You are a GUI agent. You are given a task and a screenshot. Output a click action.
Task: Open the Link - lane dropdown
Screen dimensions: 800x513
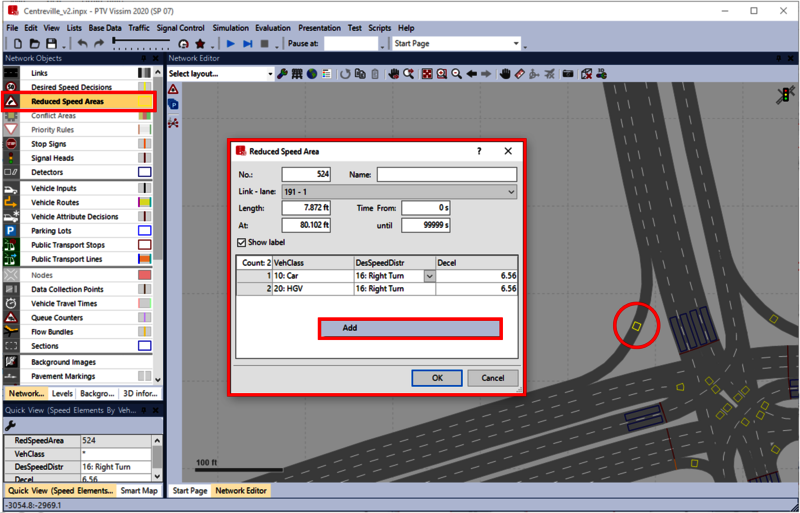point(511,191)
